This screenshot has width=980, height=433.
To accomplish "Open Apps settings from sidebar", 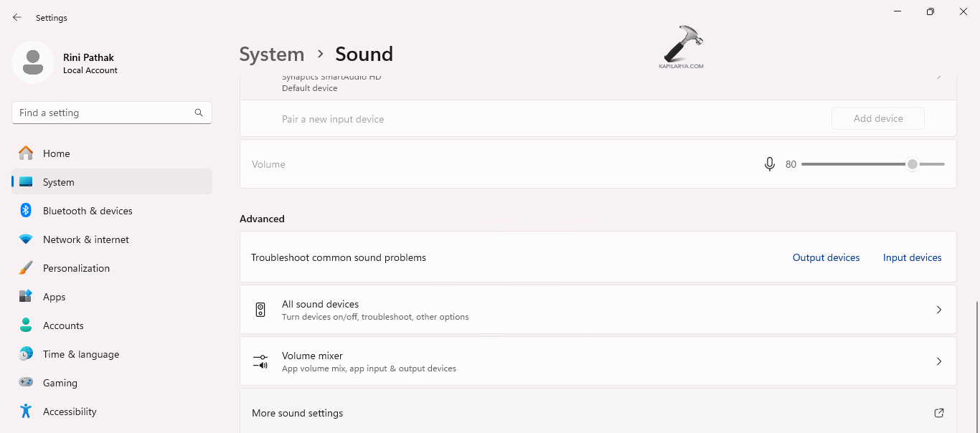I will (x=55, y=296).
